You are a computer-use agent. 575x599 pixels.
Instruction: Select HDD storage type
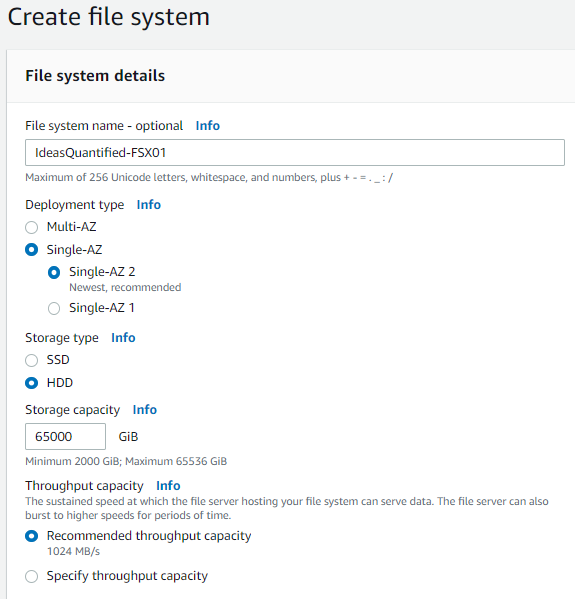point(31,383)
